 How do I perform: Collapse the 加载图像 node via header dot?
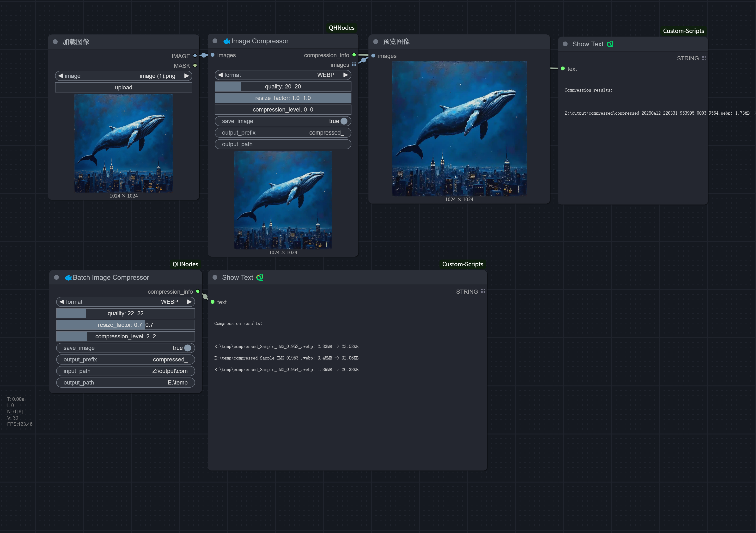(x=55, y=42)
